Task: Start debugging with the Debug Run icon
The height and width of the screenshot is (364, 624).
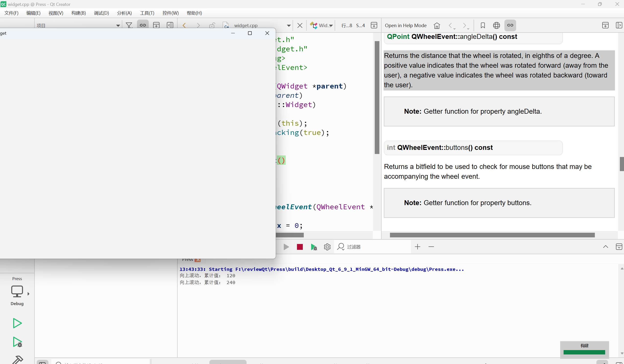Action: 17,342
